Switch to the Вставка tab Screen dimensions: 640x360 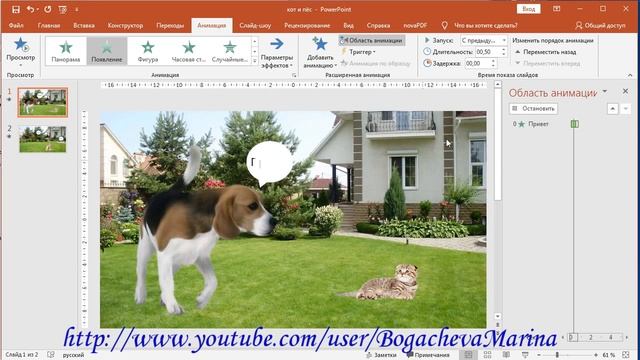84,25
